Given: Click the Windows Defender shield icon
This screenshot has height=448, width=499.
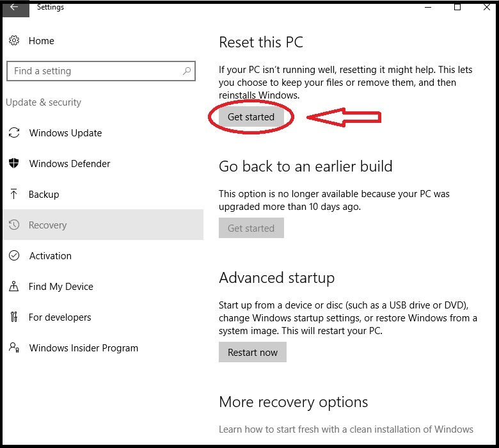Looking at the screenshot, I should (x=14, y=164).
